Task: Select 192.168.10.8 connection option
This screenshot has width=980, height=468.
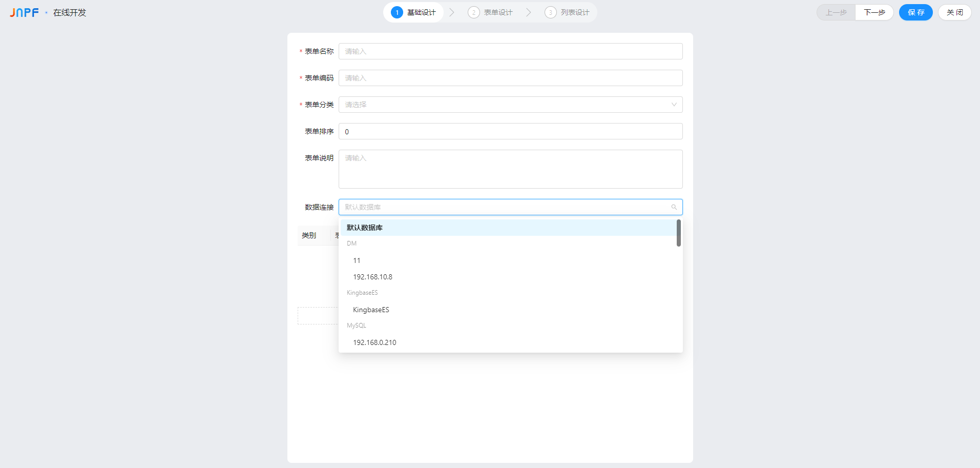Action: (372, 277)
